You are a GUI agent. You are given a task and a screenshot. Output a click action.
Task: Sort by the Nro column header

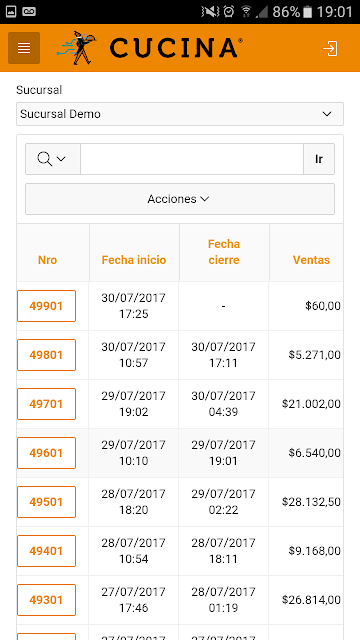click(x=47, y=260)
